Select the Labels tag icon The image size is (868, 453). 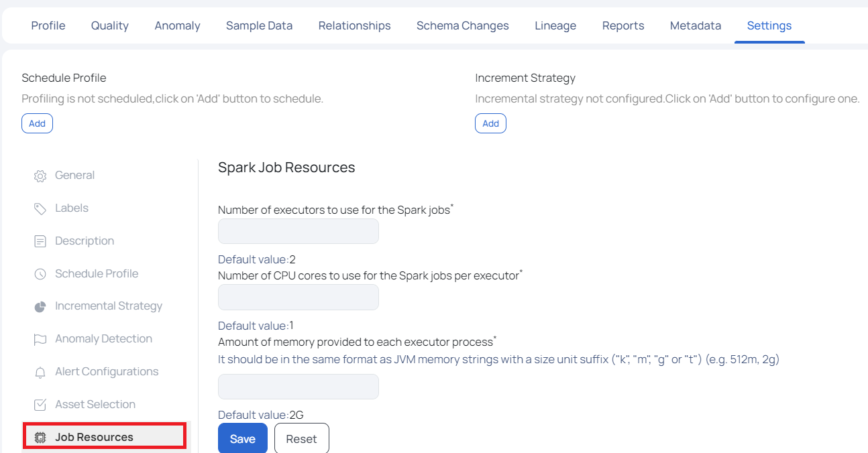(40, 209)
